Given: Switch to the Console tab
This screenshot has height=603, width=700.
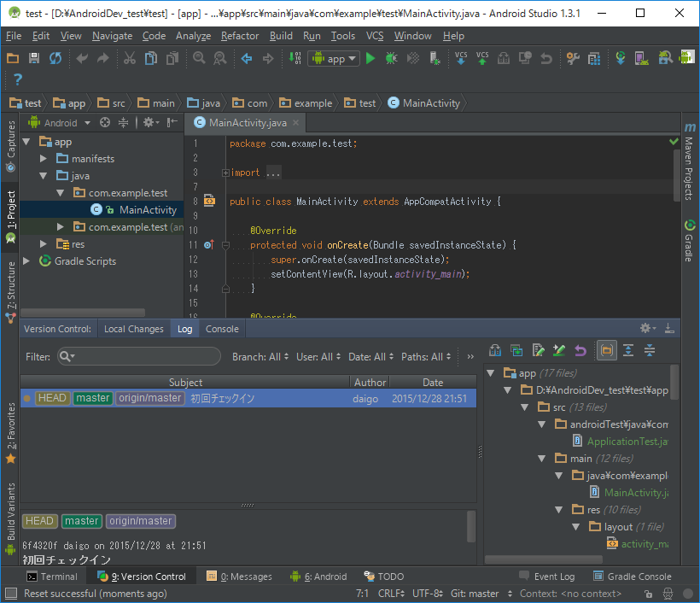Looking at the screenshot, I should pyautogui.click(x=222, y=329).
